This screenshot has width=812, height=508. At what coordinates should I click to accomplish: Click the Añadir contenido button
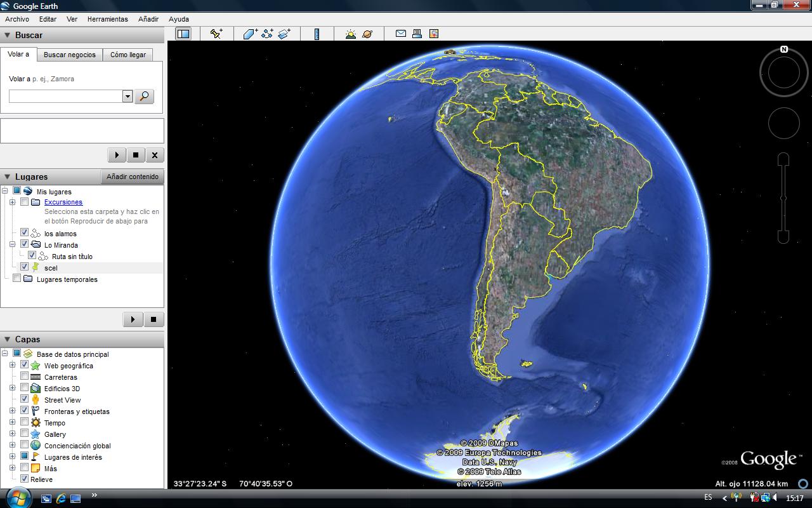133,177
